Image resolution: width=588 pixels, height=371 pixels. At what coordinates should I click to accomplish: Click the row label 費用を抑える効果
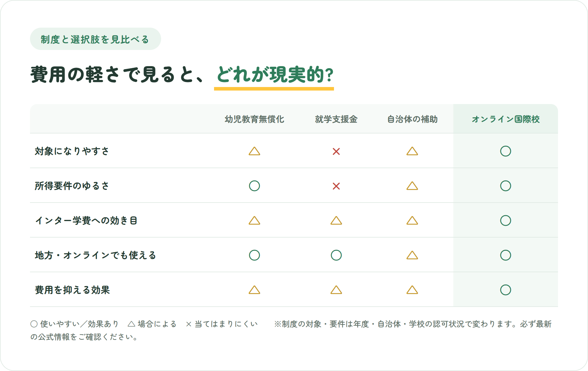72,290
